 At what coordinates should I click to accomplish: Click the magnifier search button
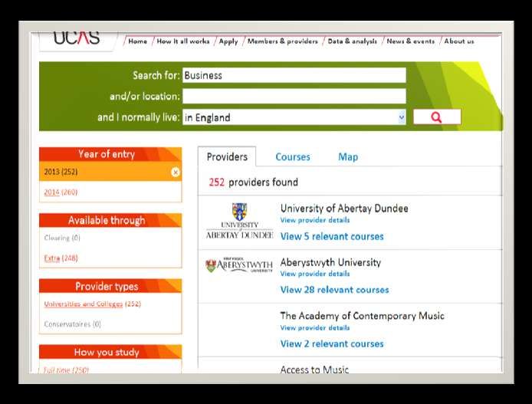pyautogui.click(x=437, y=117)
